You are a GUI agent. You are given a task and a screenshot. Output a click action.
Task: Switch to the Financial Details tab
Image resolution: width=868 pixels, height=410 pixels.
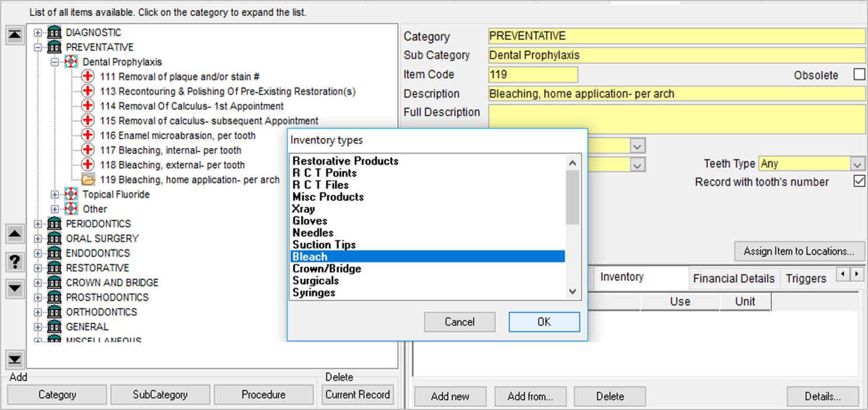[x=733, y=278]
